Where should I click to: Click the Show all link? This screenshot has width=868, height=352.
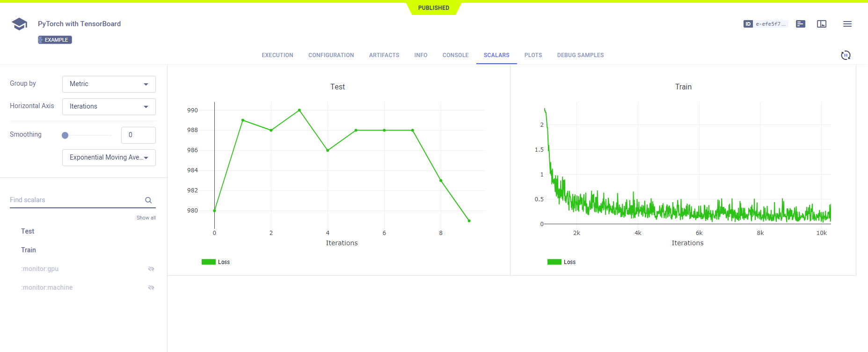(x=146, y=218)
